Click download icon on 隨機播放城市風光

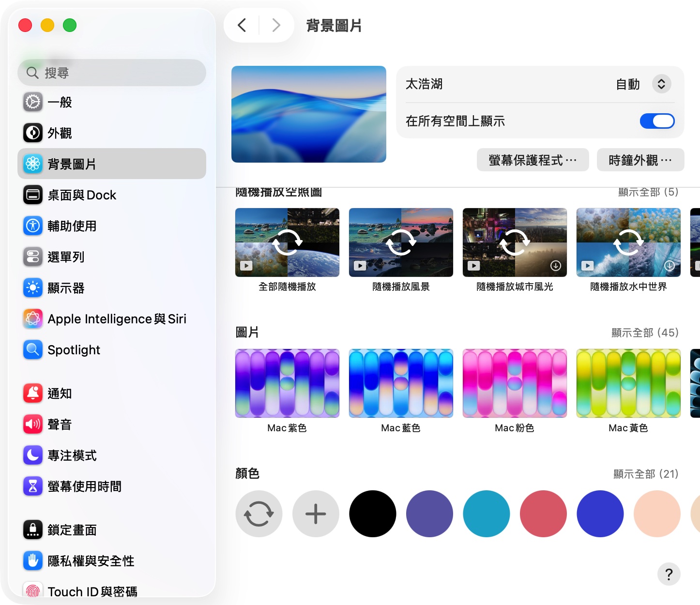[556, 265]
